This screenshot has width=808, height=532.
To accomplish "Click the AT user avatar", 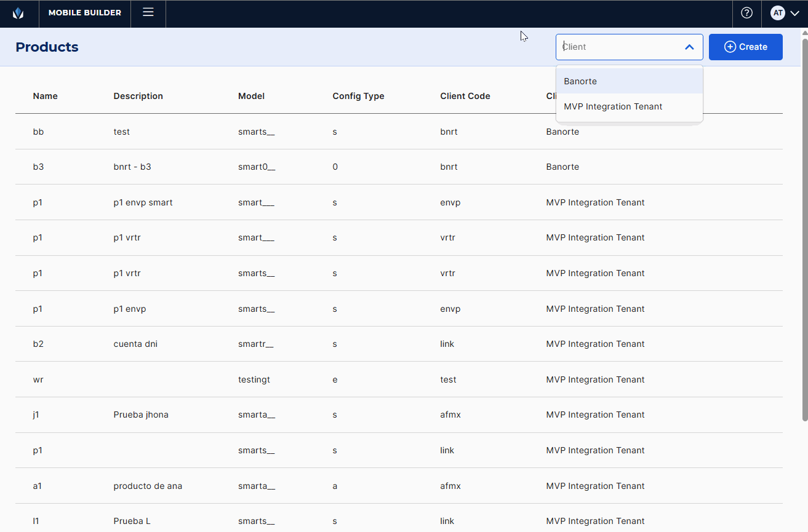I will pos(777,13).
